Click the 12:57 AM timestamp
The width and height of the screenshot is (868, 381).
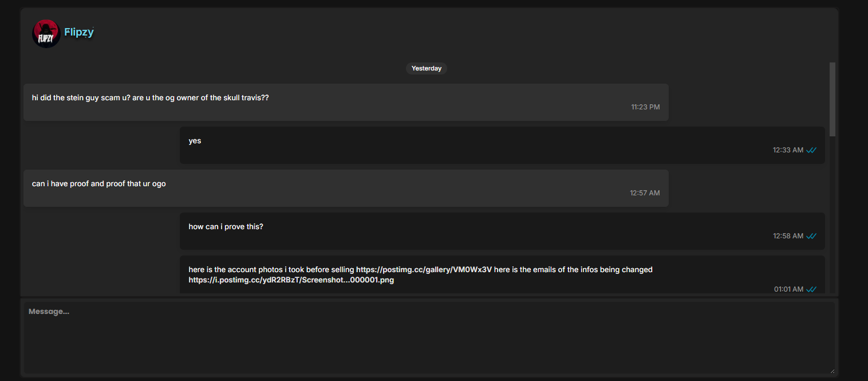click(645, 193)
